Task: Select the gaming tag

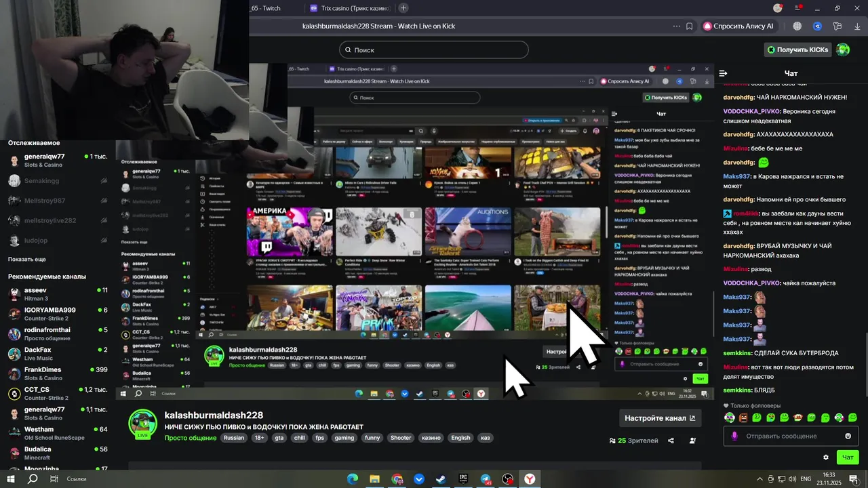Action: pyautogui.click(x=344, y=438)
